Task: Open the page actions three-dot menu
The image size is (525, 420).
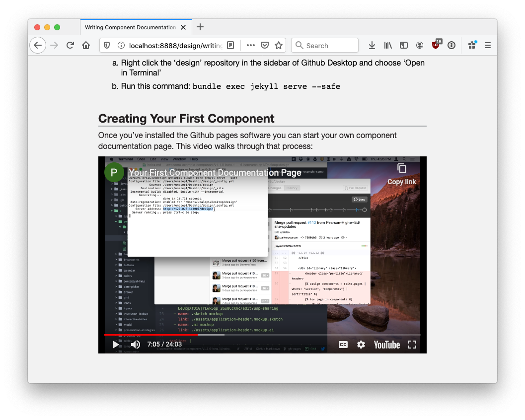Action: point(250,45)
